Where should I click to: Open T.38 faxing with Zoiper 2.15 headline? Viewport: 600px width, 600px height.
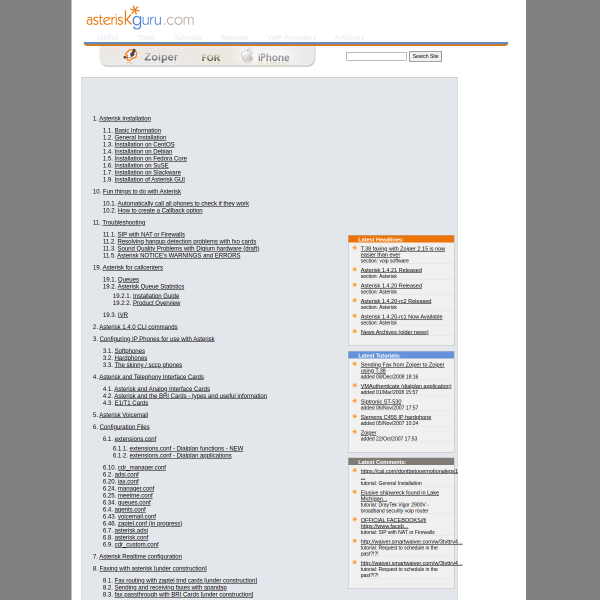click(x=403, y=251)
